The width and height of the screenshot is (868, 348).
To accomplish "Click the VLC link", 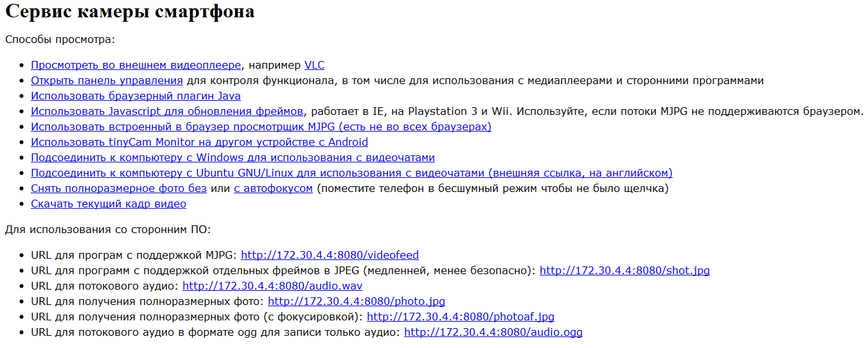I will (x=314, y=65).
